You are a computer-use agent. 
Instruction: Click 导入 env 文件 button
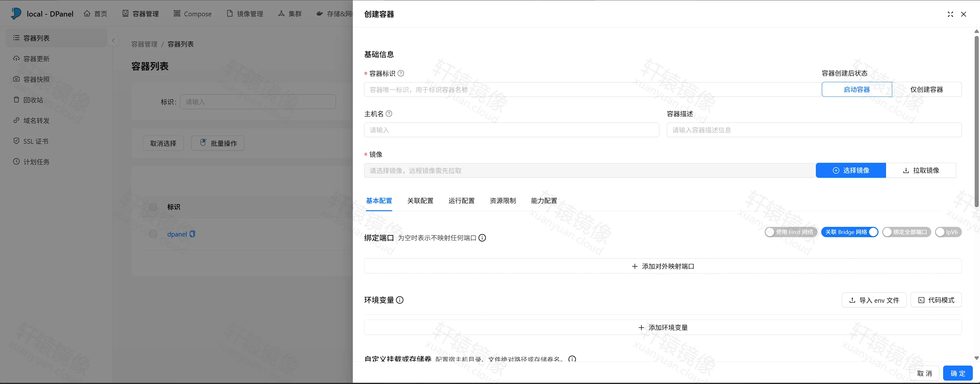tap(874, 300)
